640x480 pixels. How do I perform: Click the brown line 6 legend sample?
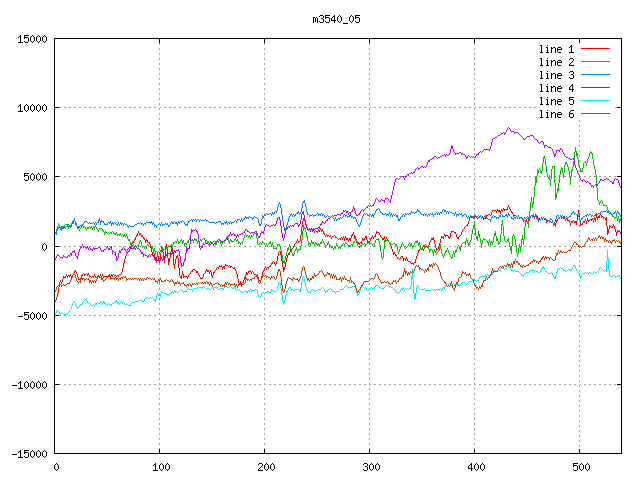pos(595,113)
